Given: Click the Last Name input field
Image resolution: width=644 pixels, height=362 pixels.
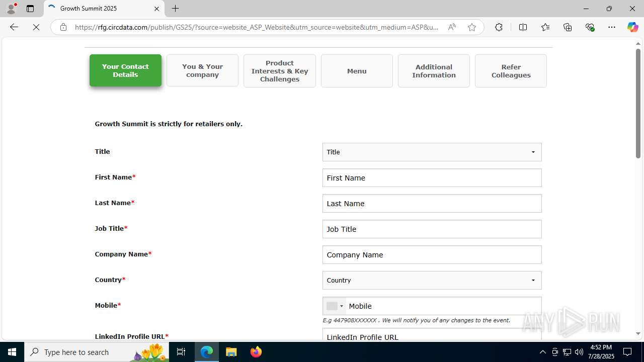Looking at the screenshot, I should tap(432, 203).
